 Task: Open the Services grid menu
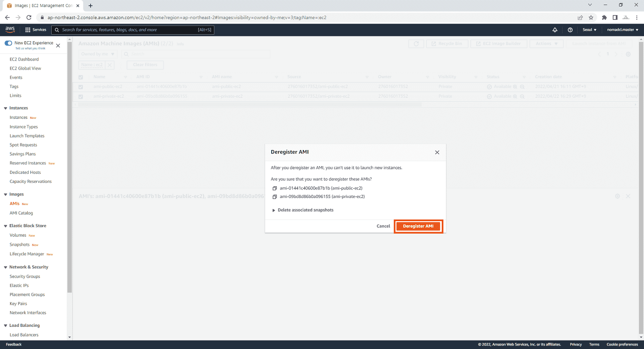tap(36, 30)
